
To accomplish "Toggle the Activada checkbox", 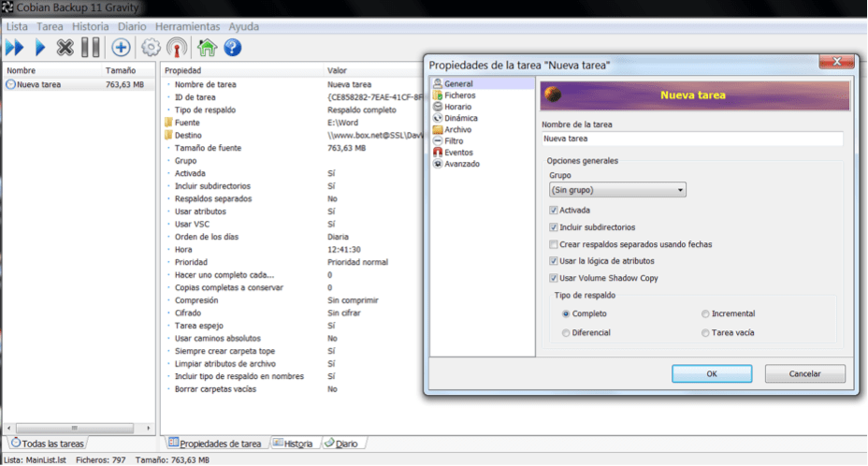I will [553, 211].
